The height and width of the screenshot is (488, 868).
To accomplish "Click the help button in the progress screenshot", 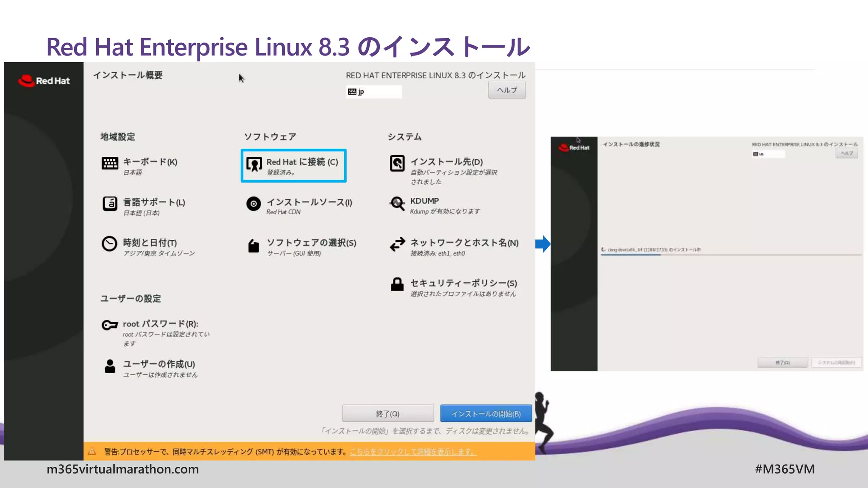I will point(847,153).
